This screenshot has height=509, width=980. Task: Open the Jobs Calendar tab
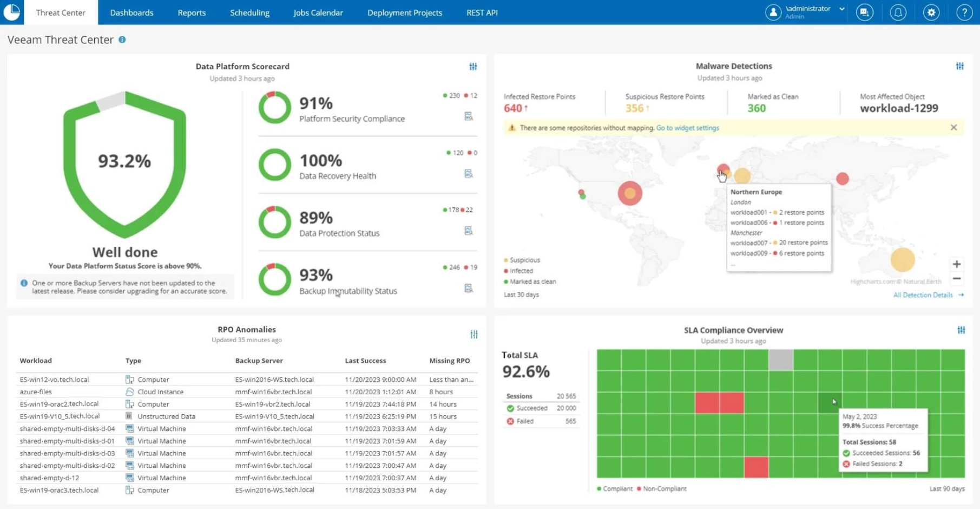coord(318,12)
